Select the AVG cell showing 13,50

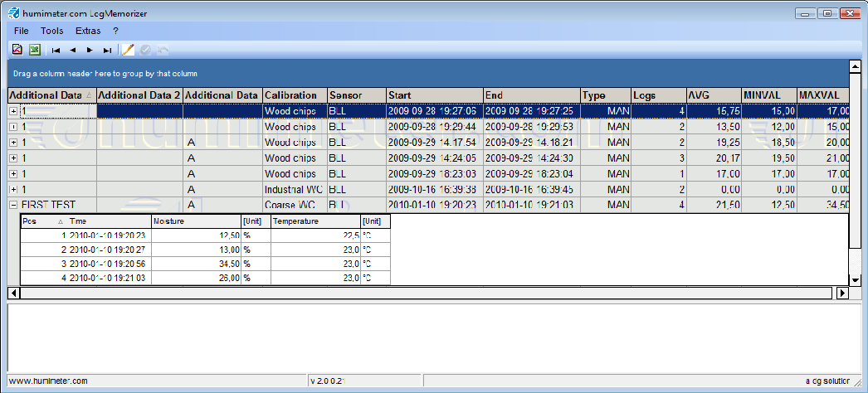coord(714,127)
